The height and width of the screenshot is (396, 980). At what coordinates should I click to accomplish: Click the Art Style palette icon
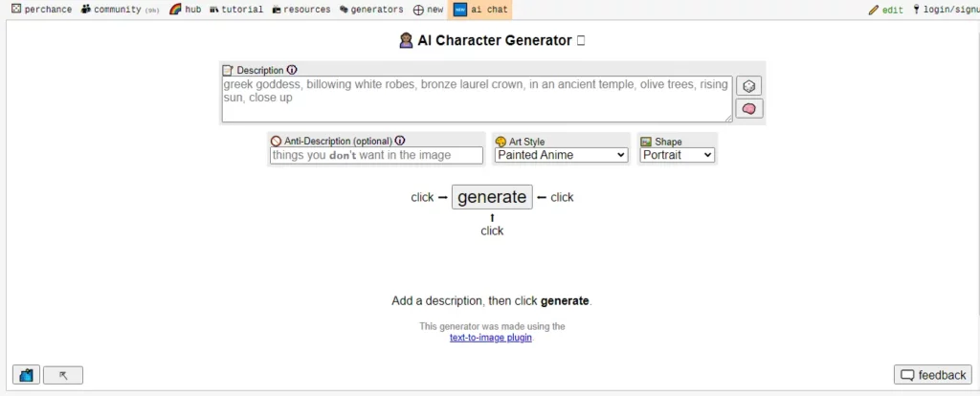click(501, 142)
